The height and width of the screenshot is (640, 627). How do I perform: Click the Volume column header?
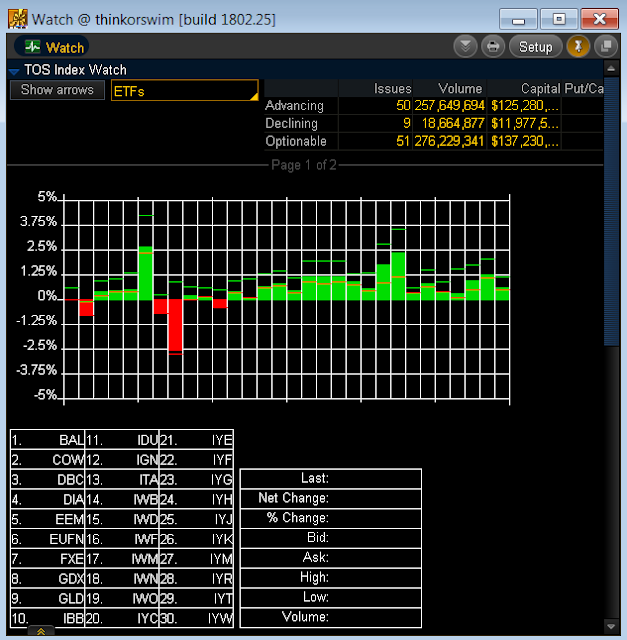460,89
